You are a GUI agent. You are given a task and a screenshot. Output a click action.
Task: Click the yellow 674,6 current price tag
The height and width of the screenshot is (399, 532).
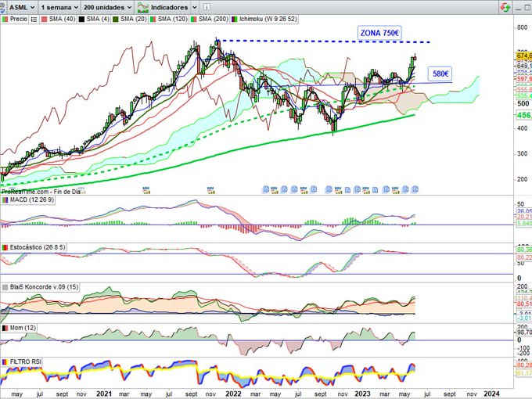pos(524,56)
